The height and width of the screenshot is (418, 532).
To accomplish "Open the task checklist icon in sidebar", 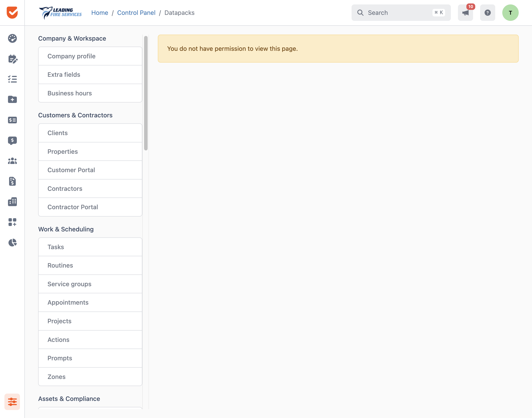I will 12,79.
